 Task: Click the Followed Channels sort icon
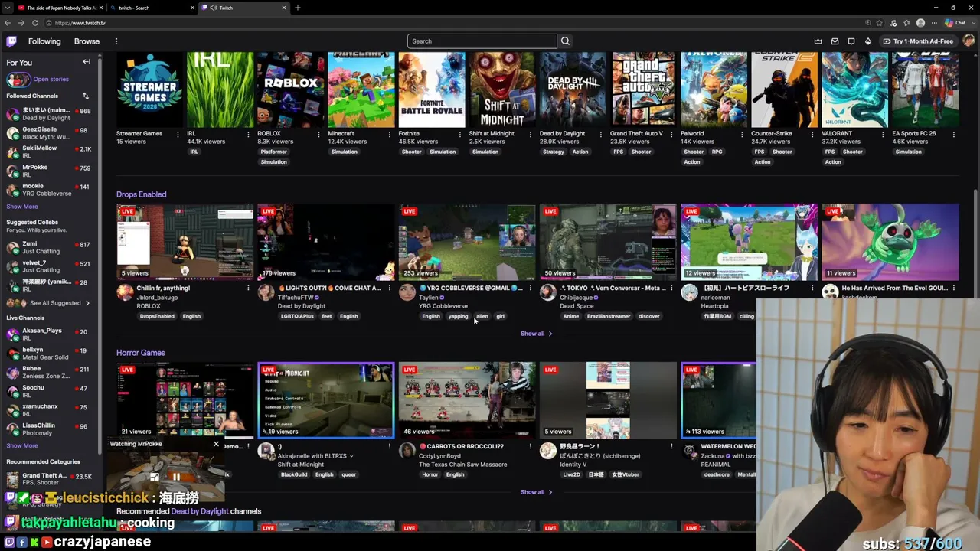pyautogui.click(x=86, y=96)
